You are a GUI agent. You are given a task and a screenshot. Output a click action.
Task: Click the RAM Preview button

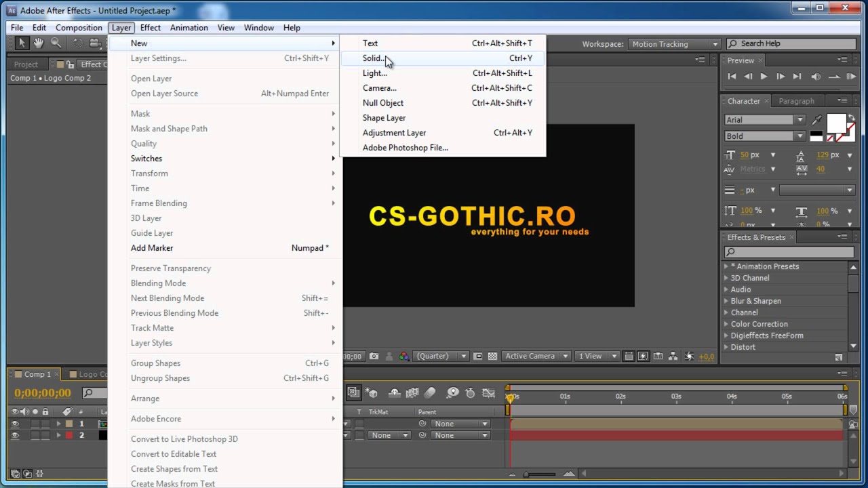pos(851,77)
